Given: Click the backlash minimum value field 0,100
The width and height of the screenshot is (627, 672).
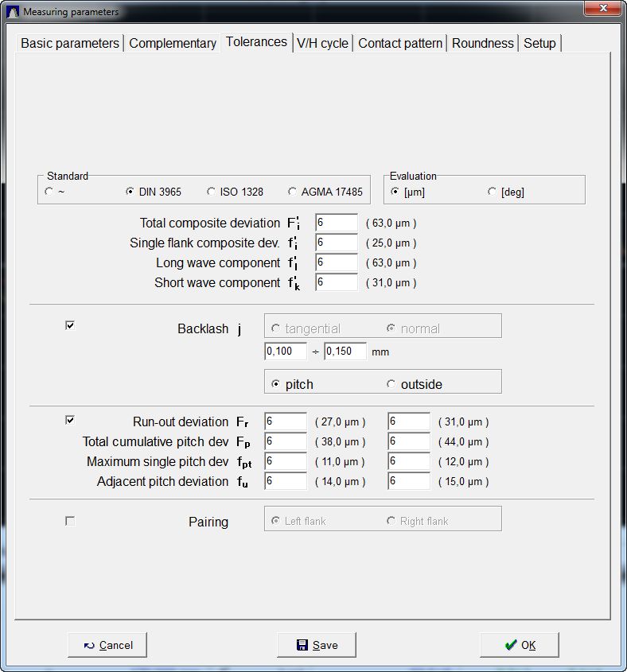Looking at the screenshot, I should 285,352.
